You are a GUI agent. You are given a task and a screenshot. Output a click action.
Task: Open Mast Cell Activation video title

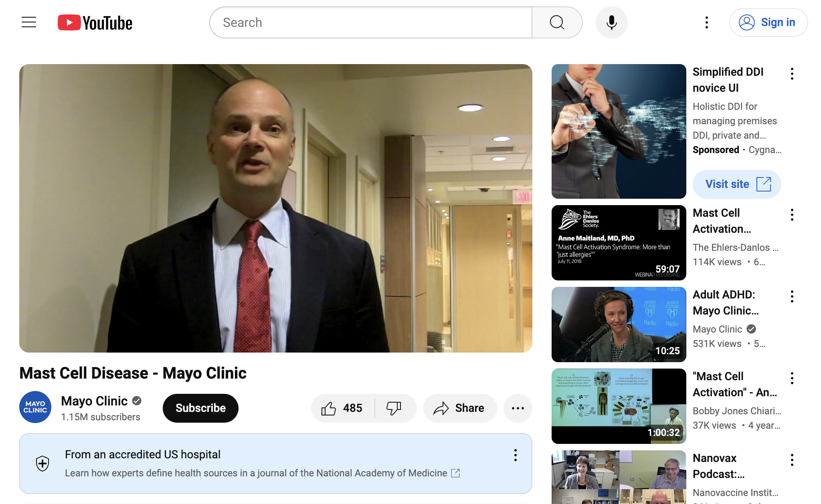point(722,221)
